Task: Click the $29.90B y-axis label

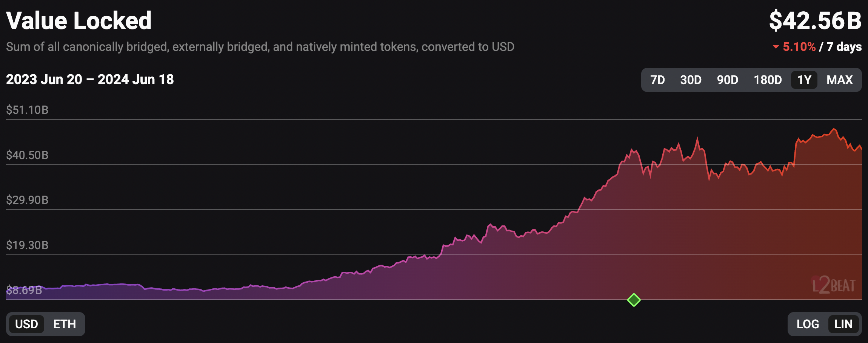Action: click(x=27, y=200)
